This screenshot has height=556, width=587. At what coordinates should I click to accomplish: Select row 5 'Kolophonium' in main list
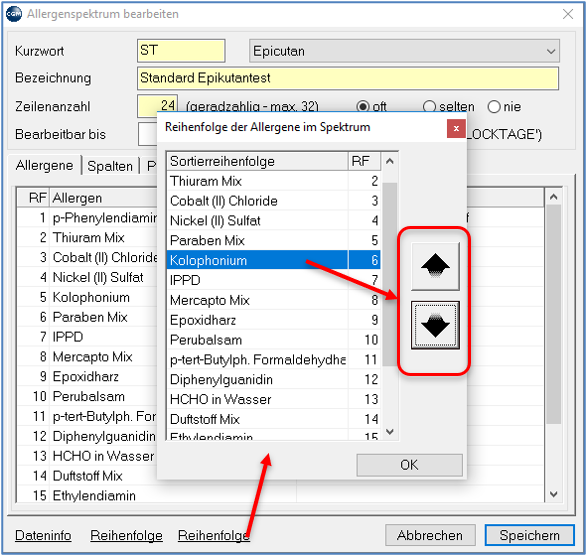click(87, 297)
